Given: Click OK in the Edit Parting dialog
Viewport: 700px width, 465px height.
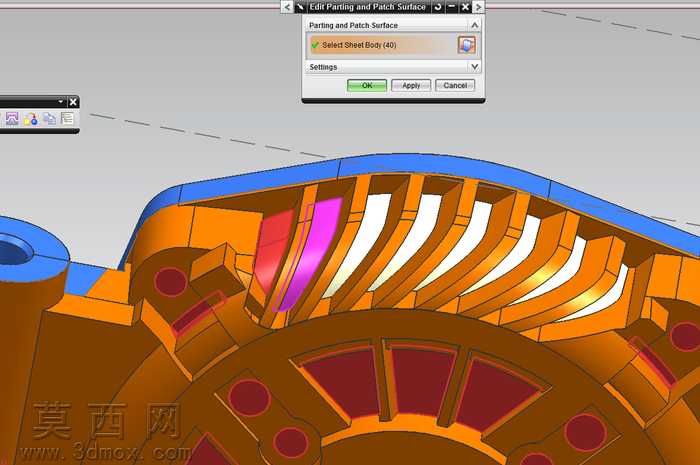Looking at the screenshot, I should pyautogui.click(x=367, y=85).
